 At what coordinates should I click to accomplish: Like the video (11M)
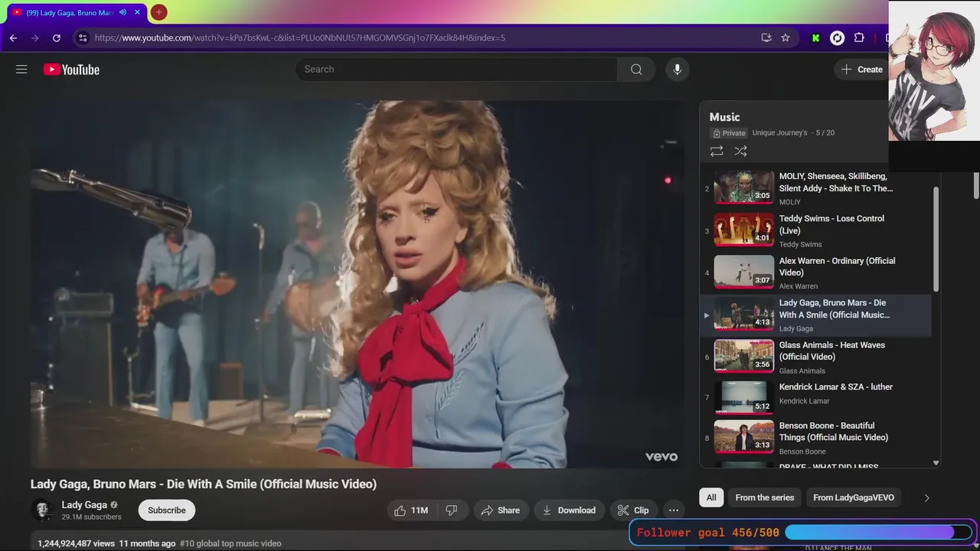tap(411, 510)
